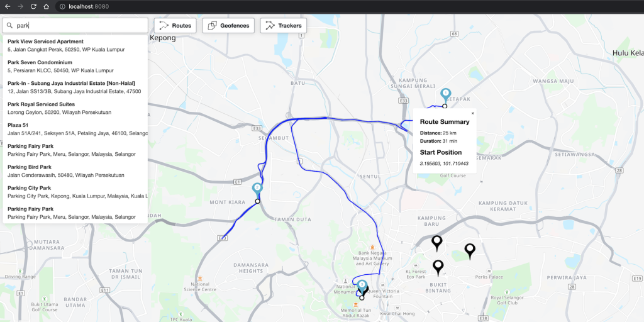The image size is (644, 322).
Task: Click the National Science Centre map icon
Action: (x=200, y=279)
